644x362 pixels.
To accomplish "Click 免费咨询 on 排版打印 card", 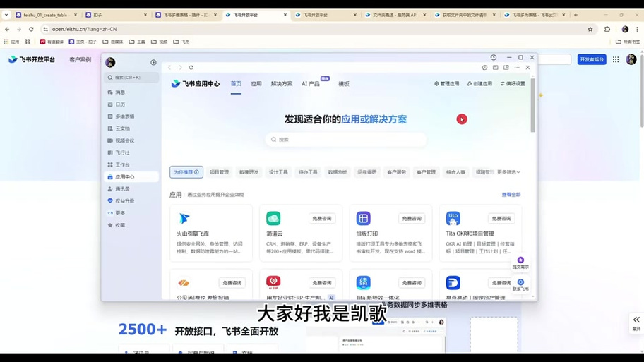I will pos(412,218).
